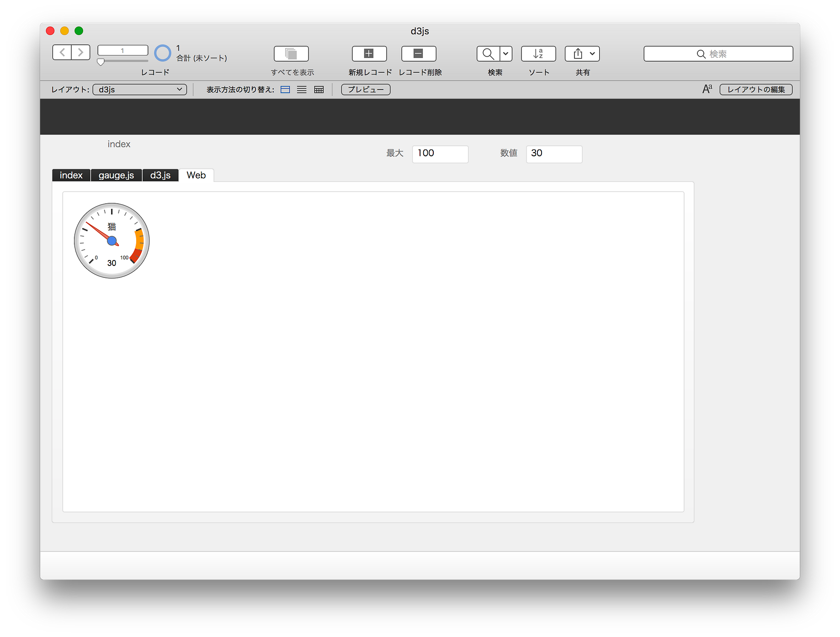This screenshot has height=637, width=840.
Task: Click the プレビュー button
Action: [365, 89]
